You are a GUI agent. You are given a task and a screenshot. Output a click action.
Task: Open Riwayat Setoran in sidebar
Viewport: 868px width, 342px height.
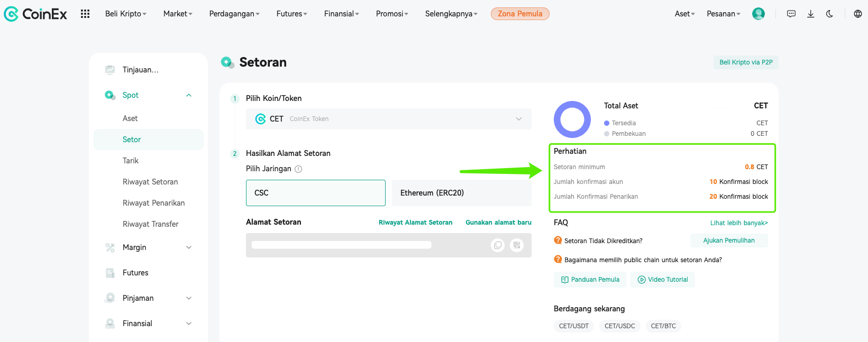(150, 182)
